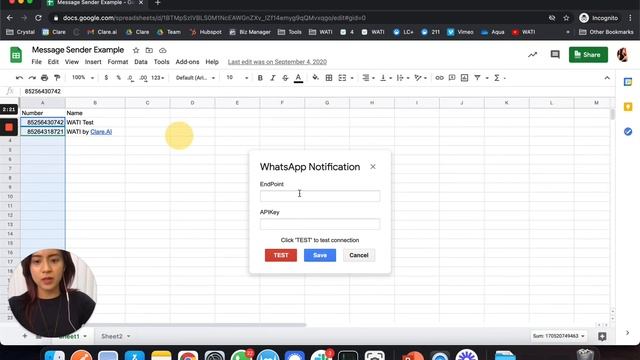Image resolution: width=640 pixels, height=360 pixels.
Task: Click the Move to folder icon
Action: click(149, 50)
